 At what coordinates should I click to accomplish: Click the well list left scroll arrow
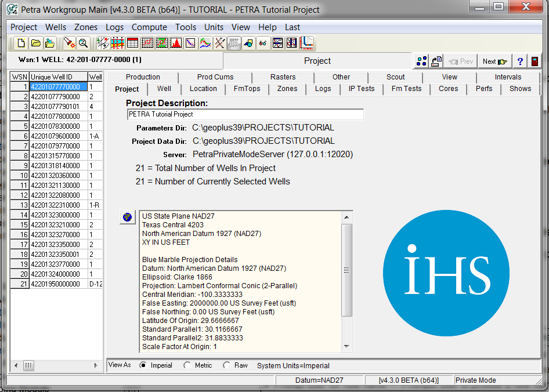[16, 365]
